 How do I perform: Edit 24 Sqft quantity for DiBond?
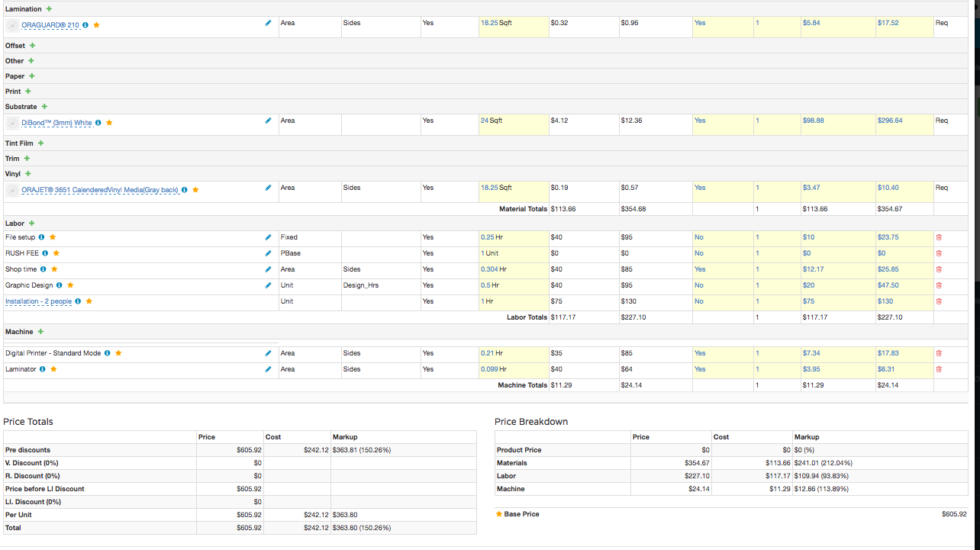coord(514,125)
